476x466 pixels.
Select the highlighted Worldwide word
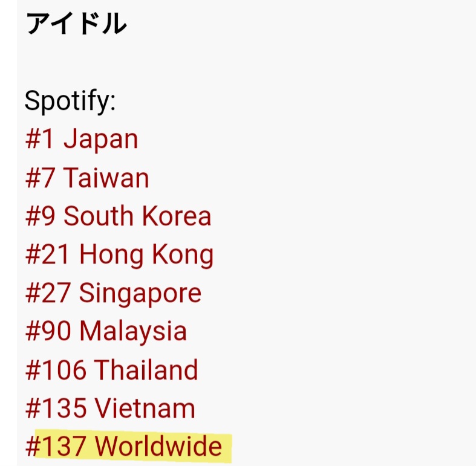[158, 446]
